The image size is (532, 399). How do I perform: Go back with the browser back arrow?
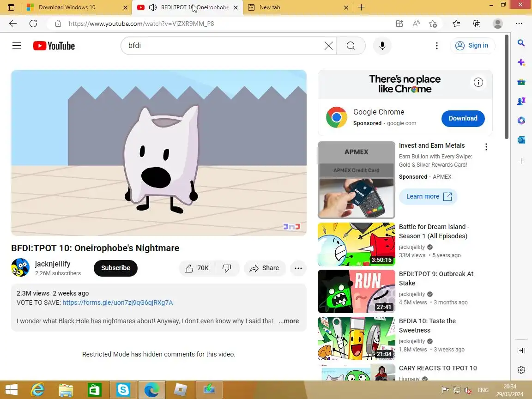point(13,24)
